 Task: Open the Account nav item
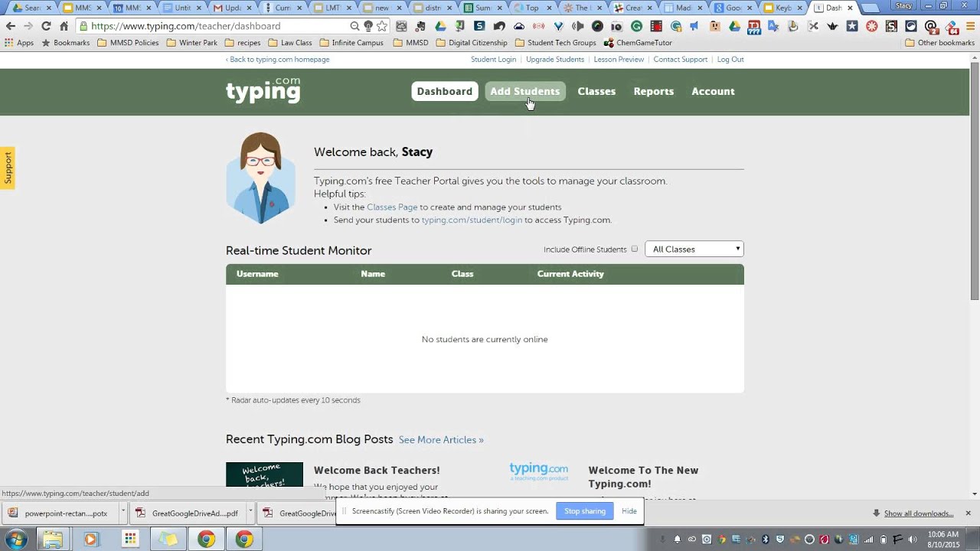click(x=713, y=91)
